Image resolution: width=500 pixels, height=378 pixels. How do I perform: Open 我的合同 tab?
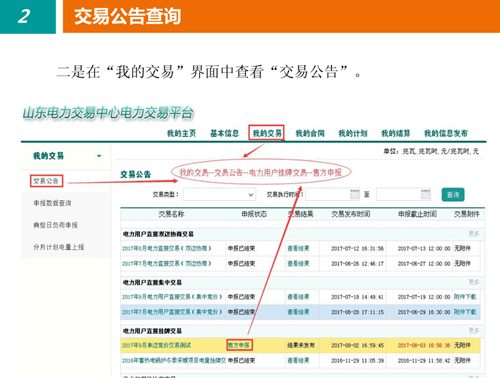[x=310, y=133]
